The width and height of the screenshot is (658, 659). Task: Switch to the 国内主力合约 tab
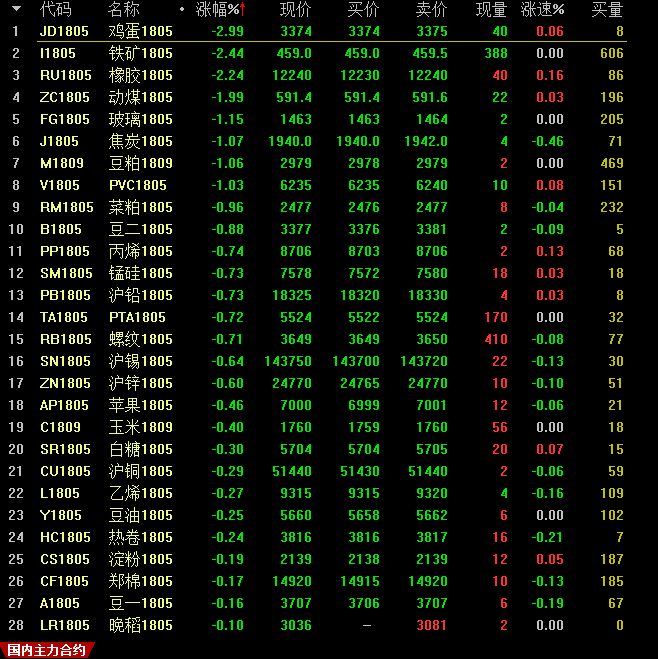46,649
